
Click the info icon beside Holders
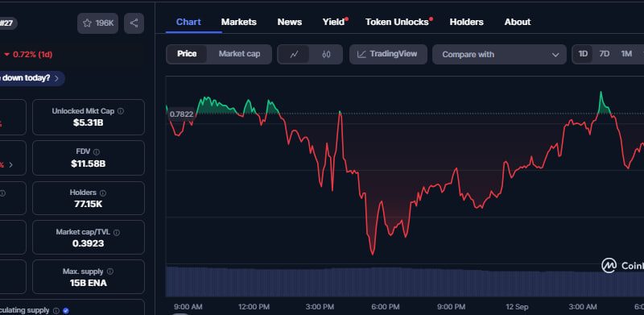pos(103,193)
